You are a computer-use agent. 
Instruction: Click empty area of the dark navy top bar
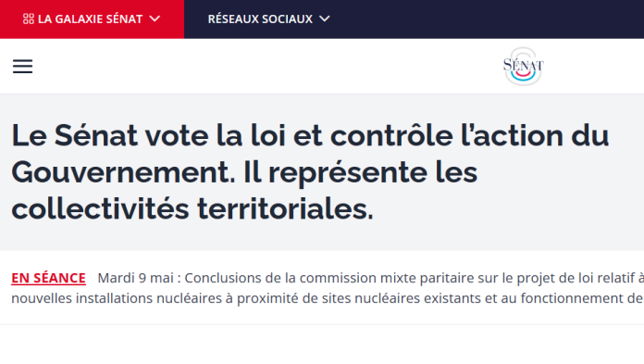[485, 19]
